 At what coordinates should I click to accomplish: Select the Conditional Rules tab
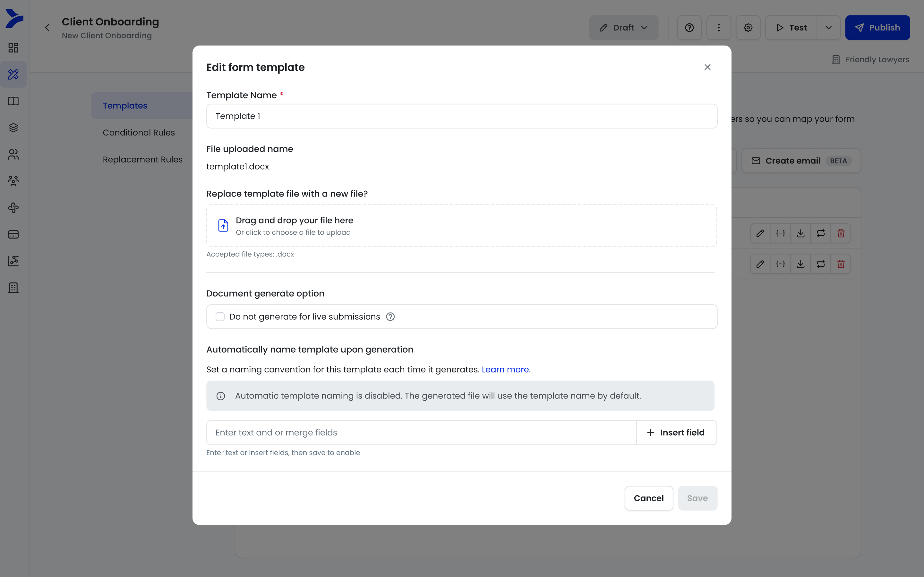pyautogui.click(x=139, y=132)
